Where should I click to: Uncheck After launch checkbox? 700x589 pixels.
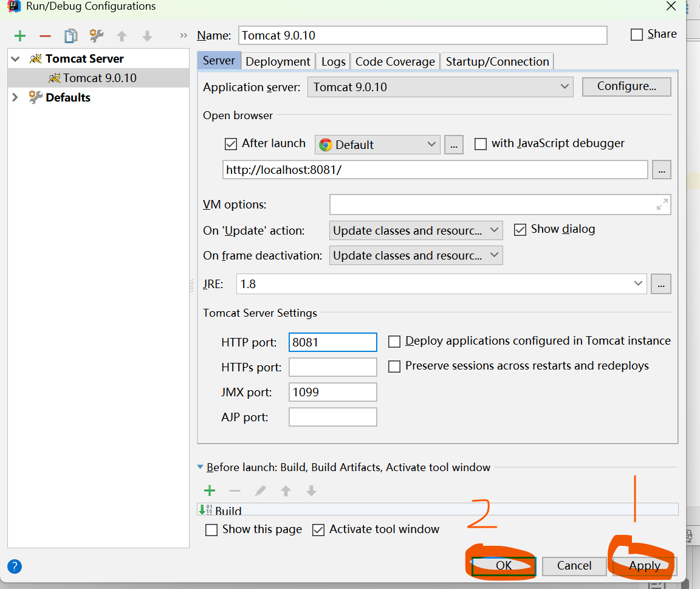231,144
